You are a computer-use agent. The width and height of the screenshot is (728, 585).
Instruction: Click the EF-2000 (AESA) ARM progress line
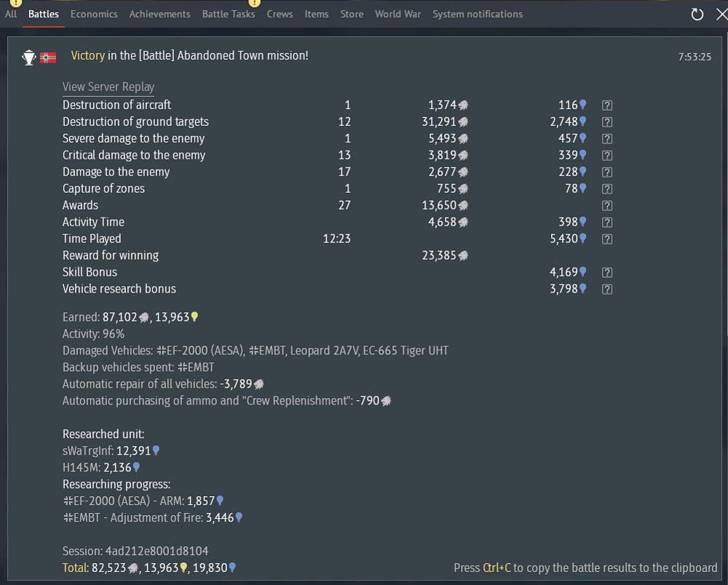[x=143, y=501]
